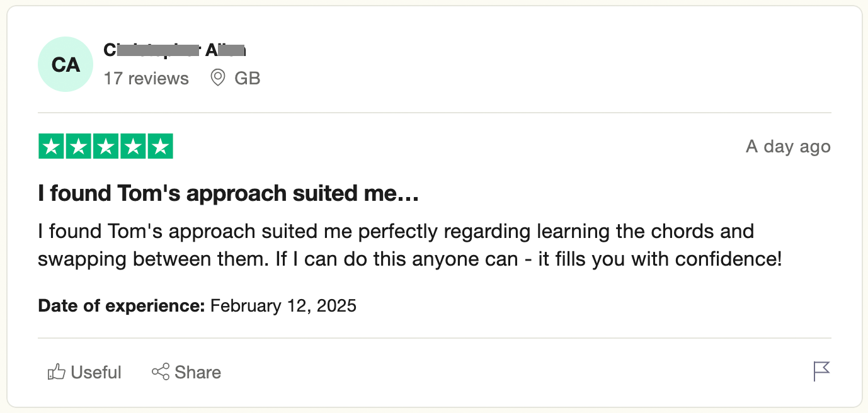Click the "February 12, 2025" date text
Viewport: 868px width, 413px height.
pyautogui.click(x=283, y=306)
